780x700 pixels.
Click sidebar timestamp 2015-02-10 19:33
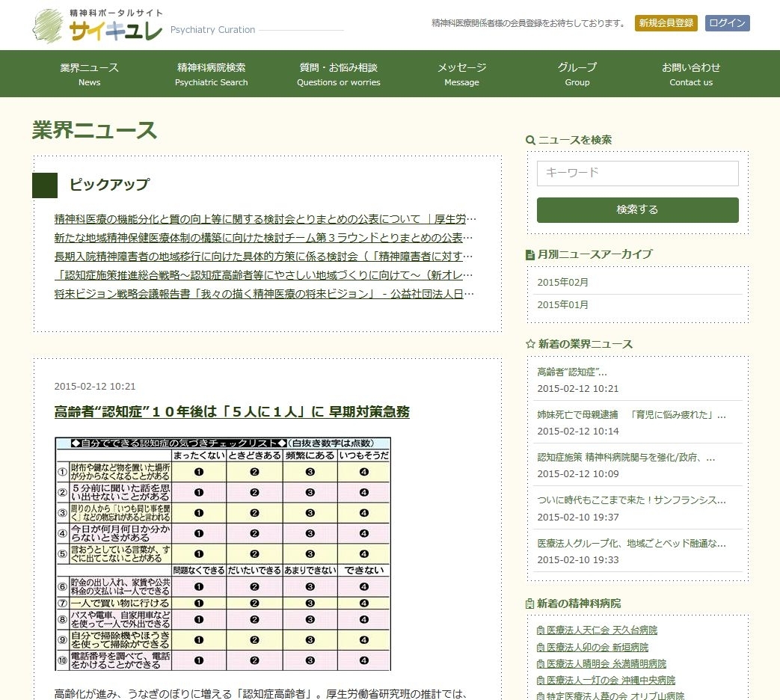578,560
